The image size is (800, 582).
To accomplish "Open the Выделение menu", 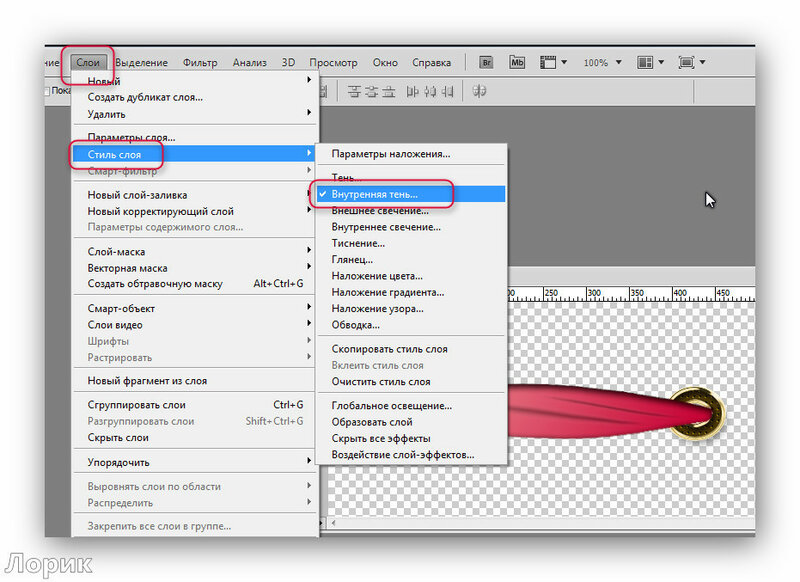I will click(x=141, y=62).
